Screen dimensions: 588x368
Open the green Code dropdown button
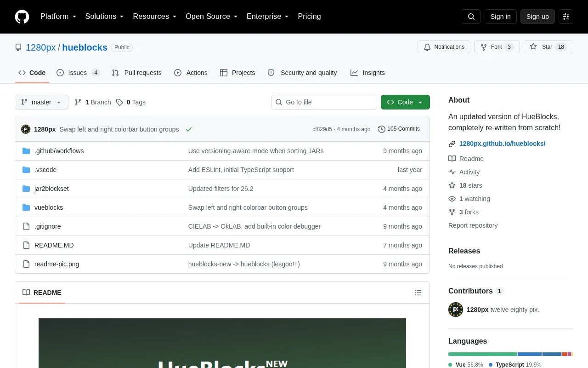click(405, 102)
